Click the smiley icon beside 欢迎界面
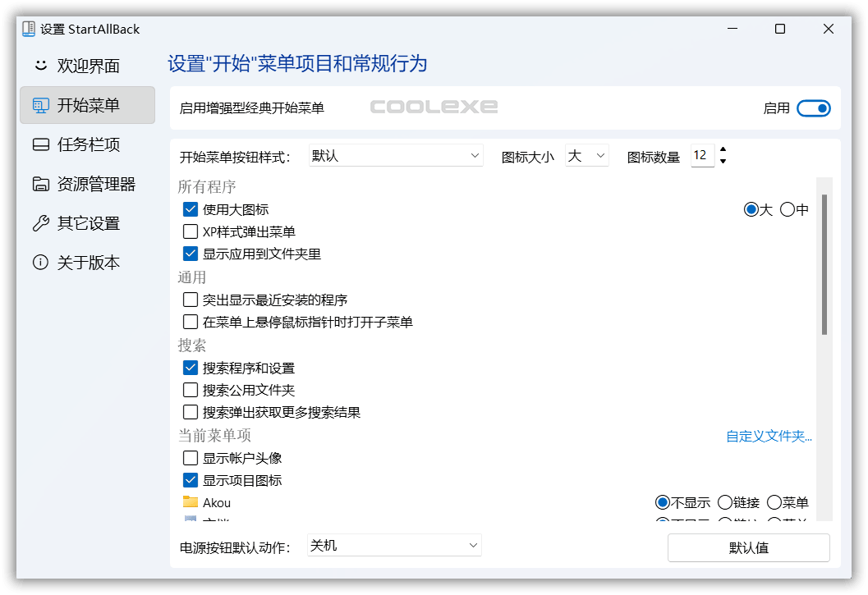Image resolution: width=868 pixels, height=595 pixels. (x=40, y=66)
